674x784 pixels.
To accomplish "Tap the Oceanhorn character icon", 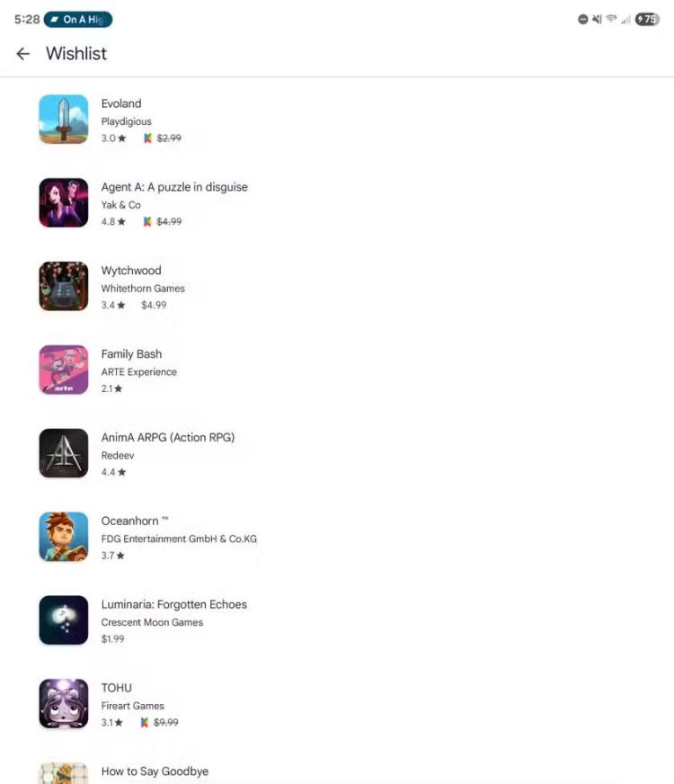I will 64,537.
